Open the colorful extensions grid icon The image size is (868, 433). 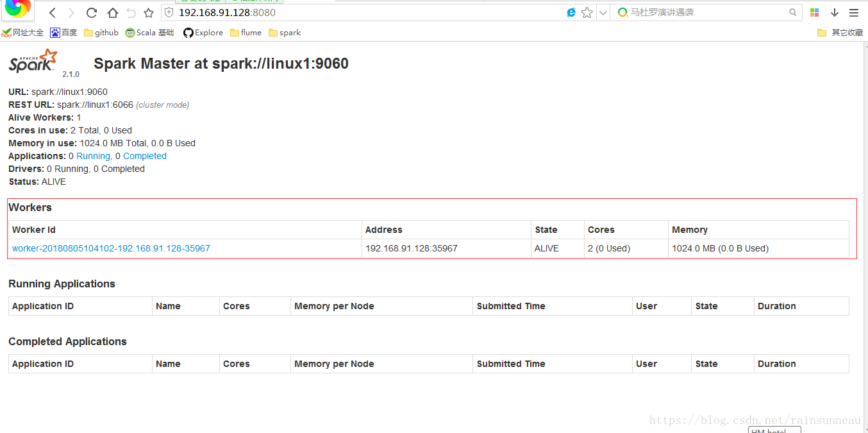point(815,13)
